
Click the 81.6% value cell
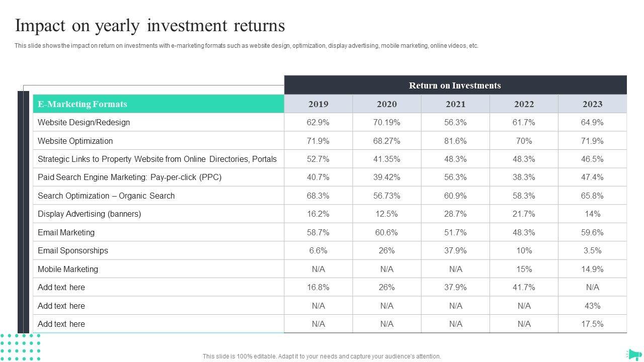pyautogui.click(x=455, y=141)
